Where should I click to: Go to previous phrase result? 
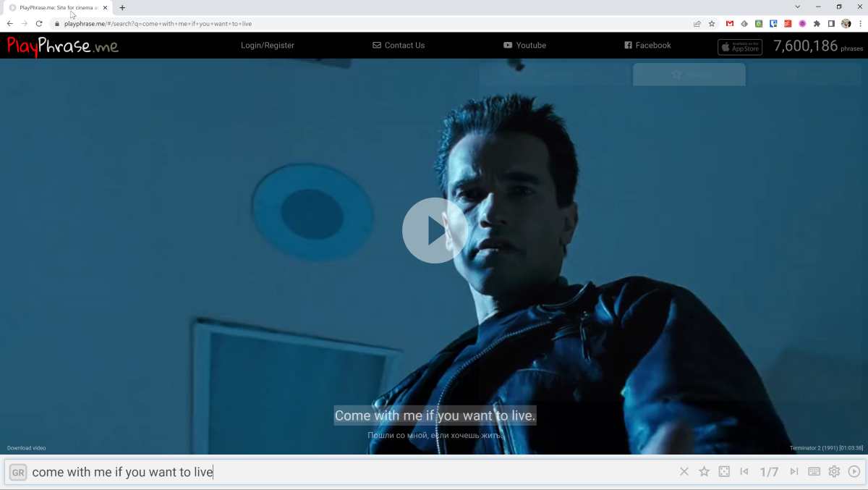pos(744,472)
